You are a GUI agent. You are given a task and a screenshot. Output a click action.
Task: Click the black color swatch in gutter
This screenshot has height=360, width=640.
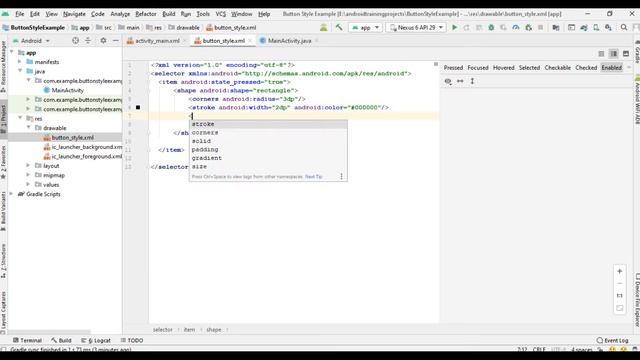138,107
